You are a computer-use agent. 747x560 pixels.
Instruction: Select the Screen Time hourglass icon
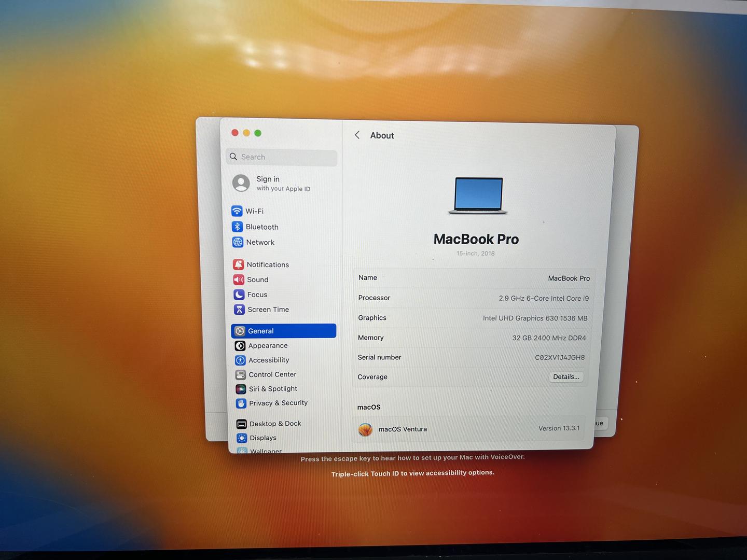point(239,310)
